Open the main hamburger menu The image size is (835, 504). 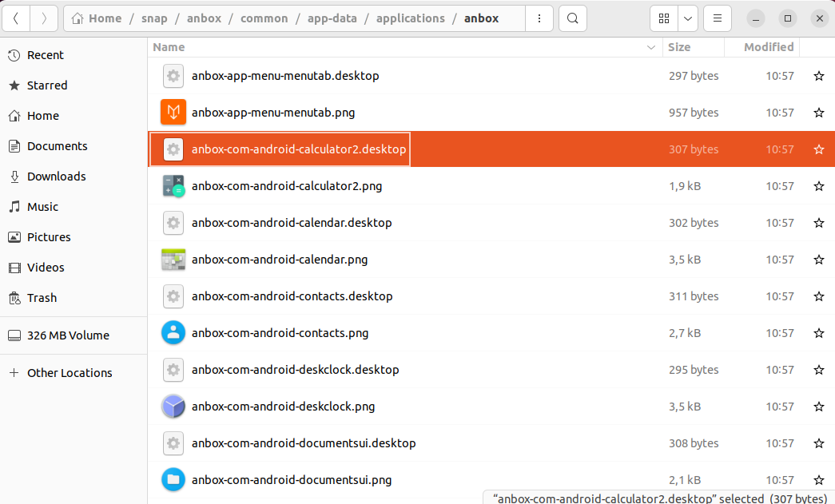pos(717,18)
